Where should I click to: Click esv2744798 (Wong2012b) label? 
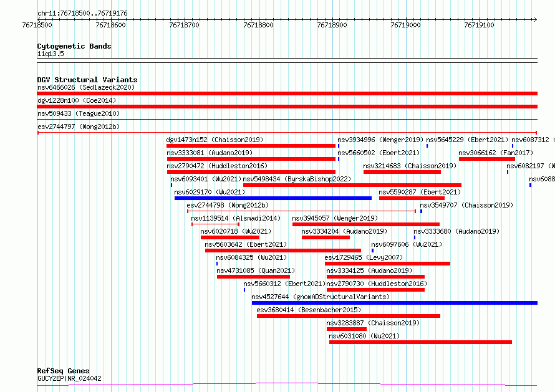click(228, 205)
